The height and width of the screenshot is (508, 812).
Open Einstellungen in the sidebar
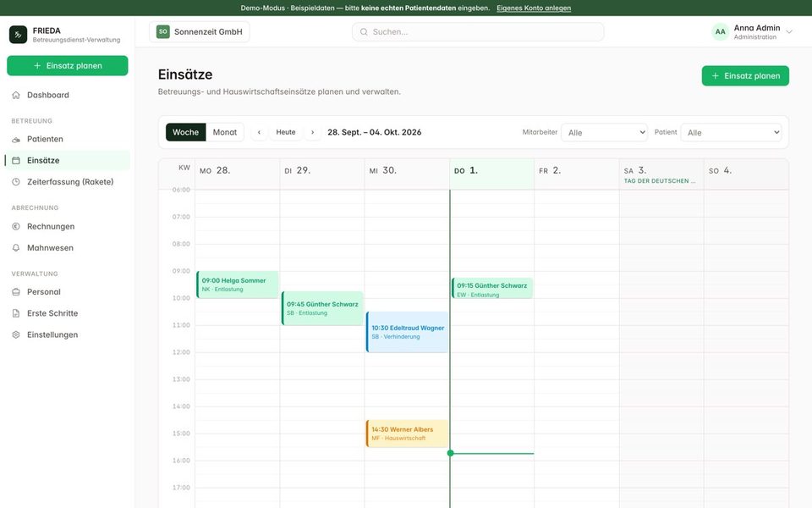[68, 335]
